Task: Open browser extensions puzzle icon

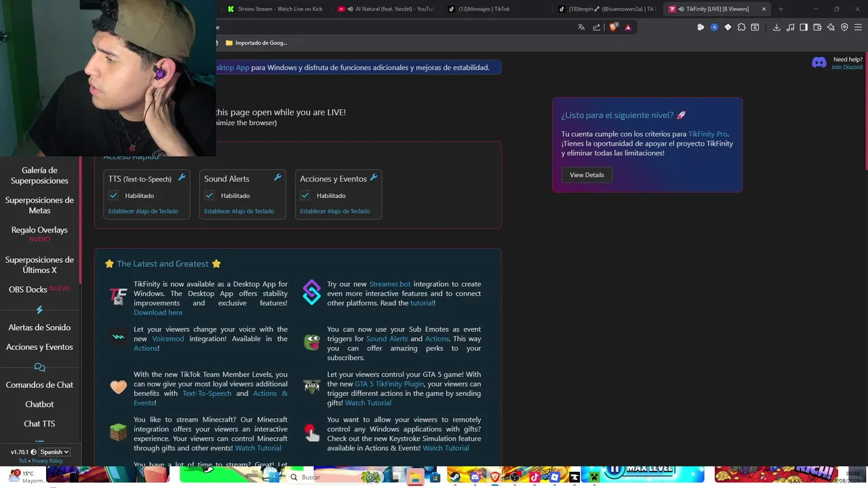Action: tap(741, 27)
